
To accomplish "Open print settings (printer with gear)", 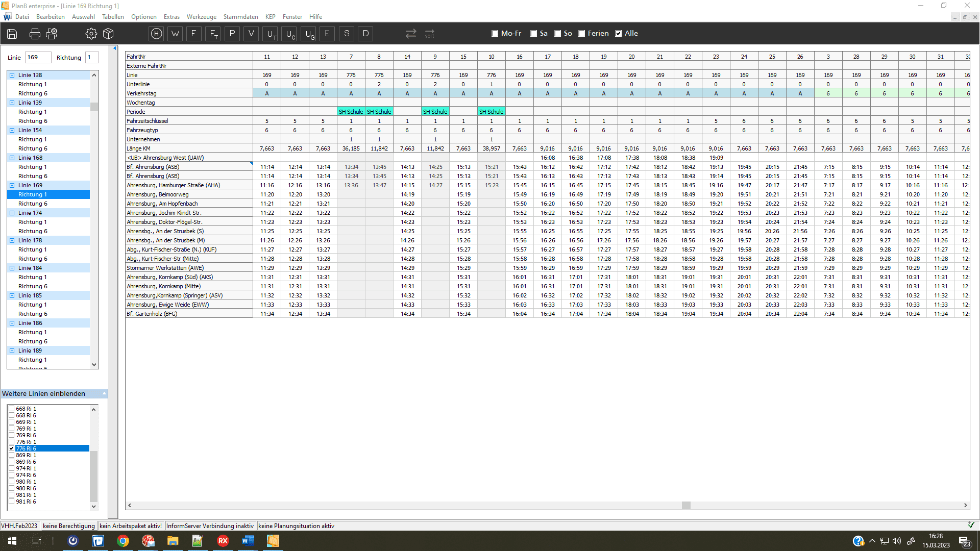I will pyautogui.click(x=52, y=34).
